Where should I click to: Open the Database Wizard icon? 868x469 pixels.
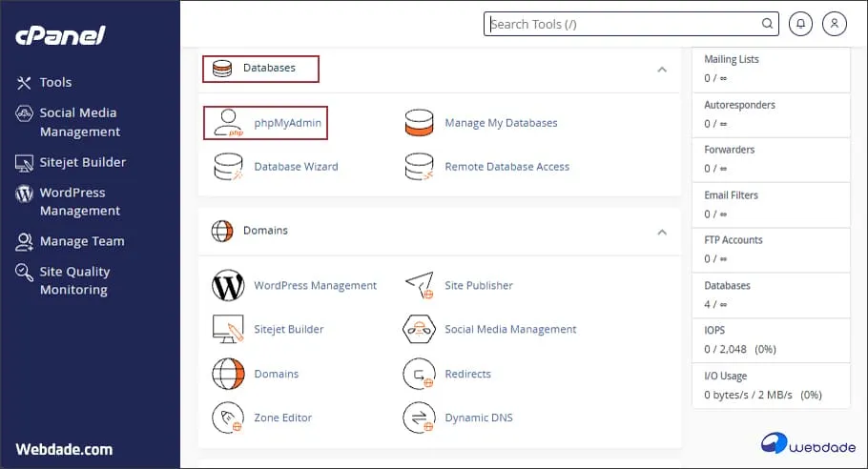(228, 167)
